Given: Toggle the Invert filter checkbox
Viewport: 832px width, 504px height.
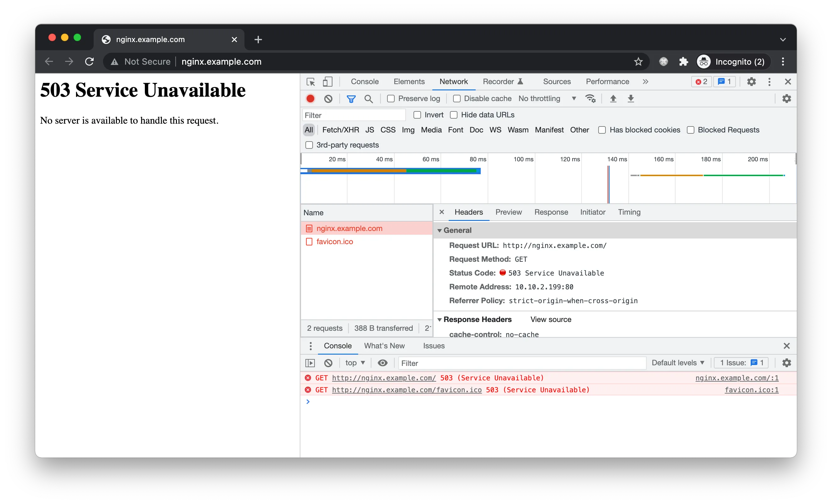Looking at the screenshot, I should (417, 115).
